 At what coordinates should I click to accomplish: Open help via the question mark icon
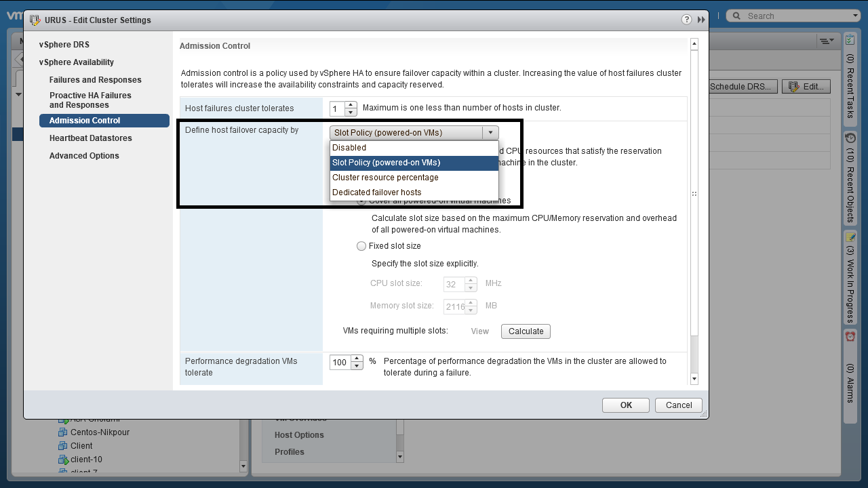click(687, 20)
